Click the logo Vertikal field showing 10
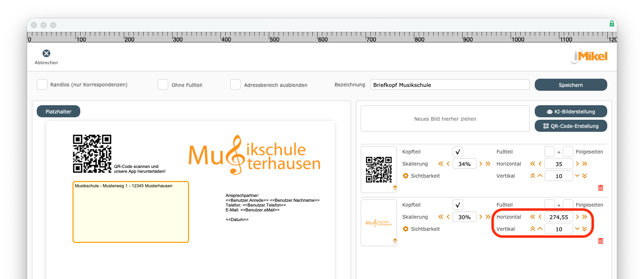 click(559, 229)
